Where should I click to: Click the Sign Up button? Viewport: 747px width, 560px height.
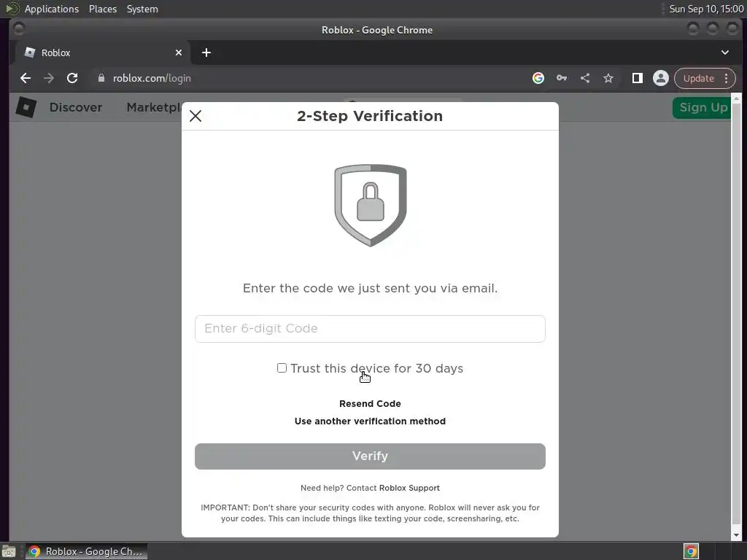pyautogui.click(x=703, y=107)
